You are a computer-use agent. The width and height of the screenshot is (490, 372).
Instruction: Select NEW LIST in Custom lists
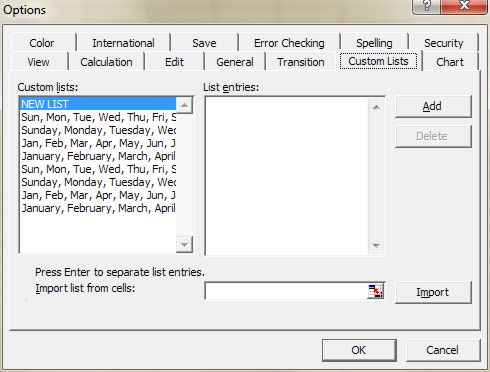pos(98,104)
